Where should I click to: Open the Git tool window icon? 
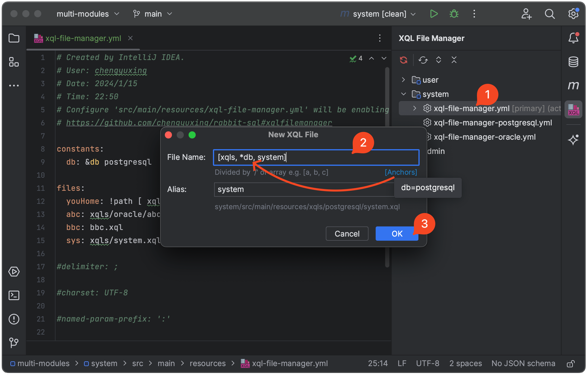(14, 343)
